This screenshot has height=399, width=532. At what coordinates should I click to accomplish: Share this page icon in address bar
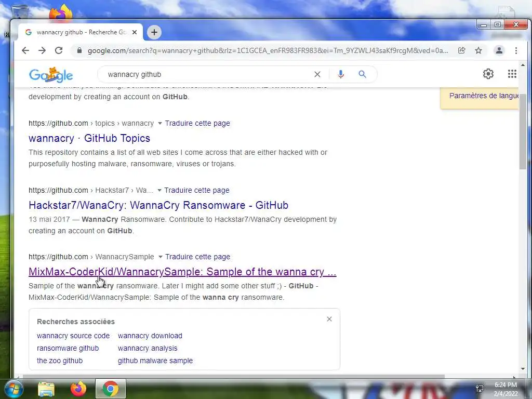[x=461, y=50]
